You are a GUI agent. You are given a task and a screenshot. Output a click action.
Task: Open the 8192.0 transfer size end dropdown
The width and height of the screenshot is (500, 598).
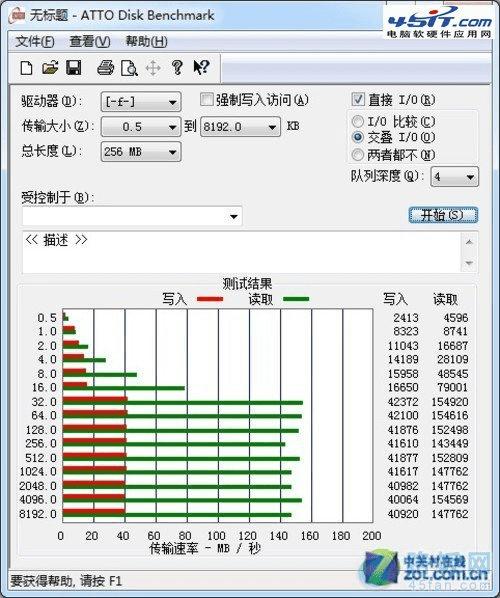240,127
